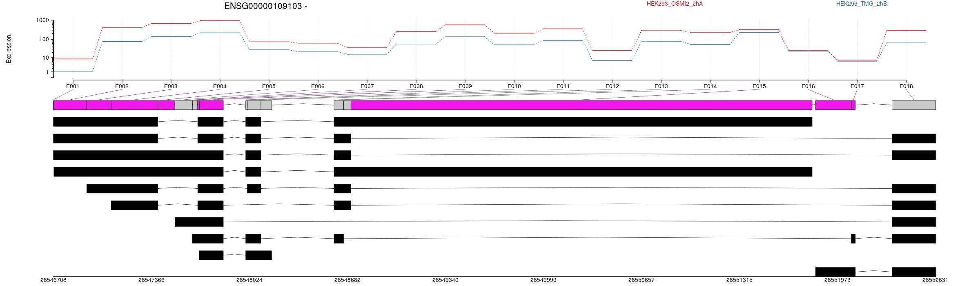Click the exon label E003
The height and width of the screenshot is (286, 980).
[171, 86]
